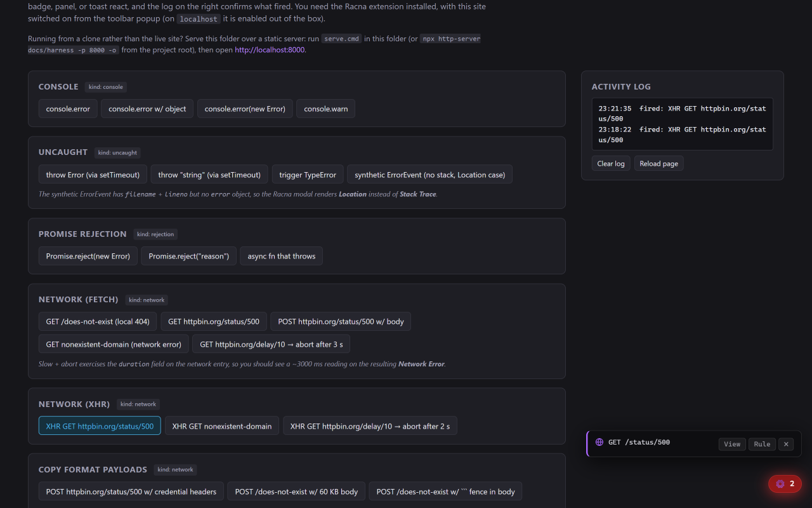
Task: Click POST /does-not-exist w/ ``` fence in body
Action: click(446, 491)
